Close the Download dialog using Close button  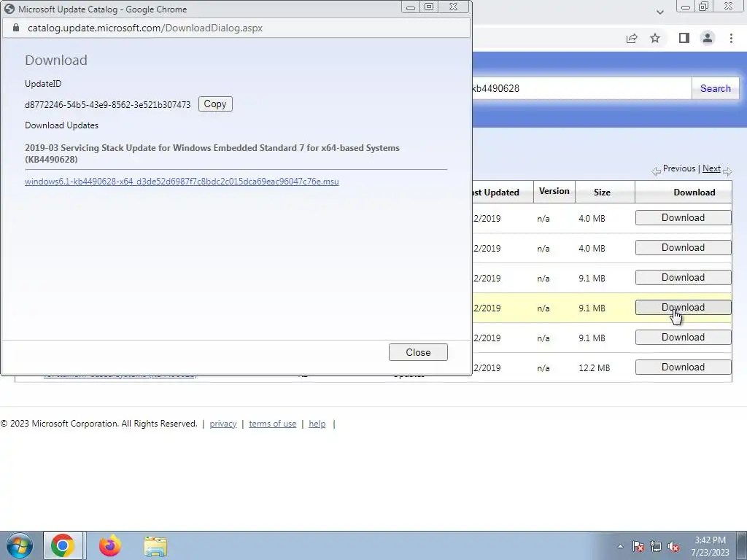(x=418, y=352)
